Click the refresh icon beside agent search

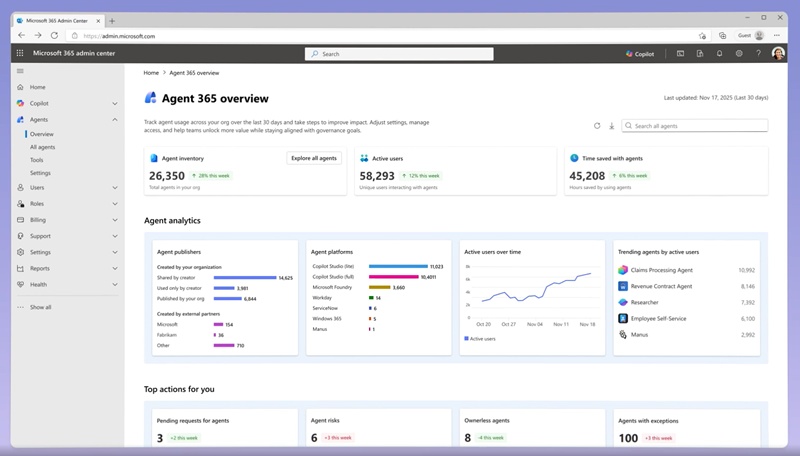597,126
